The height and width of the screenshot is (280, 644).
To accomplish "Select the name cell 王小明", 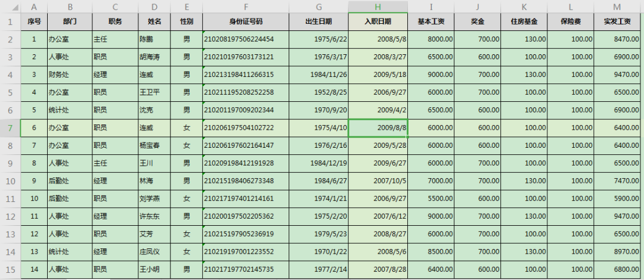I will [x=154, y=269].
